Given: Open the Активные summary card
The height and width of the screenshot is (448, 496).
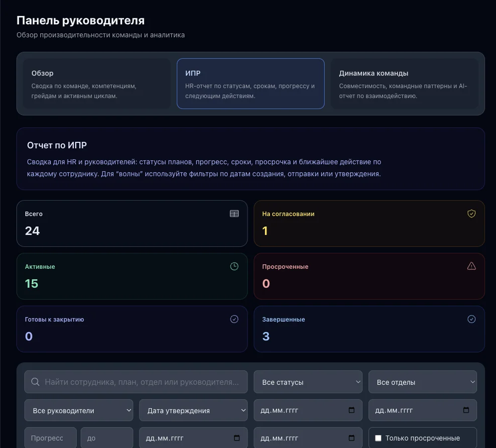Looking at the screenshot, I should coord(132,276).
